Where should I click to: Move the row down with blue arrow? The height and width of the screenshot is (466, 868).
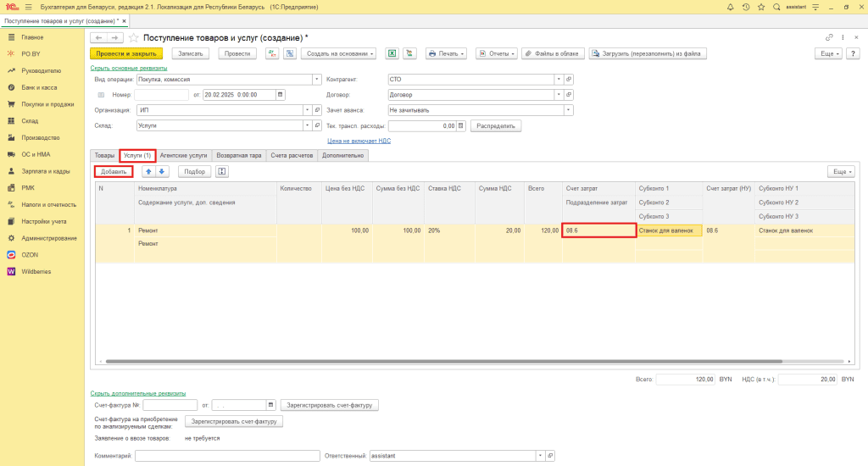coord(162,171)
